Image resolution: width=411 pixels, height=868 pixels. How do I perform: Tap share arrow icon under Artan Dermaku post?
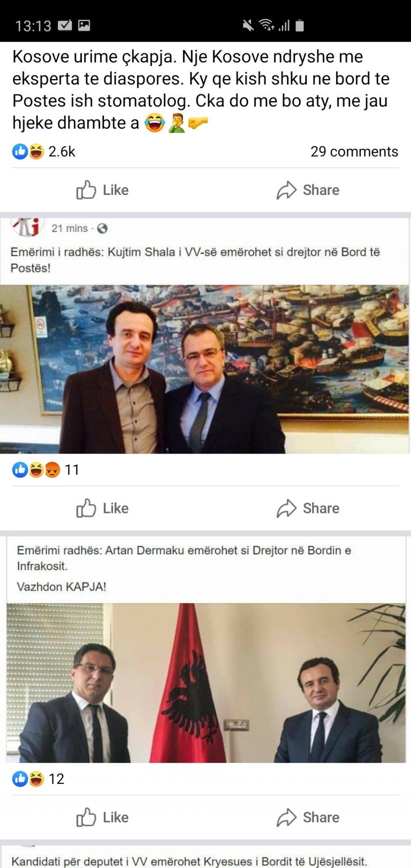[286, 818]
